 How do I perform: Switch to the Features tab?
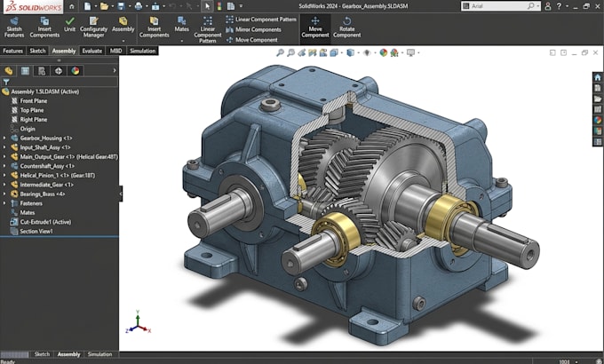[x=12, y=51]
